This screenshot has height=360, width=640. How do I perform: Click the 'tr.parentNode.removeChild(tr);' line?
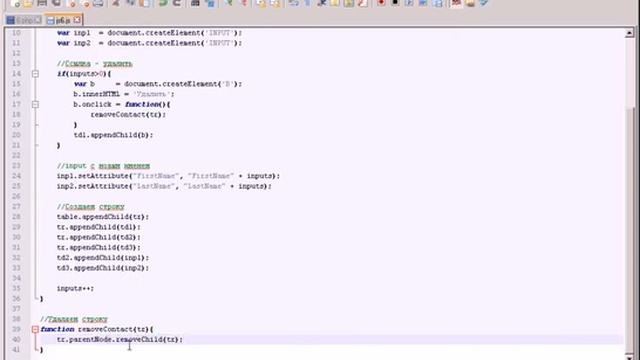point(120,340)
